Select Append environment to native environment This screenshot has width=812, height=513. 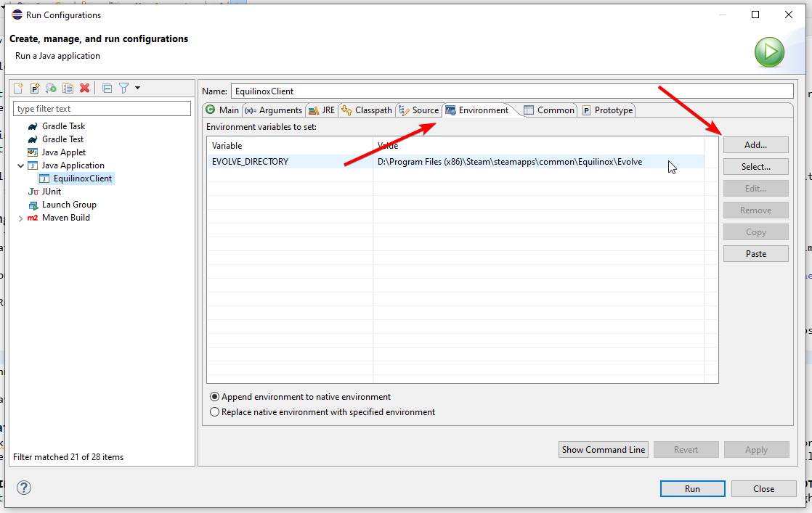(x=301, y=397)
